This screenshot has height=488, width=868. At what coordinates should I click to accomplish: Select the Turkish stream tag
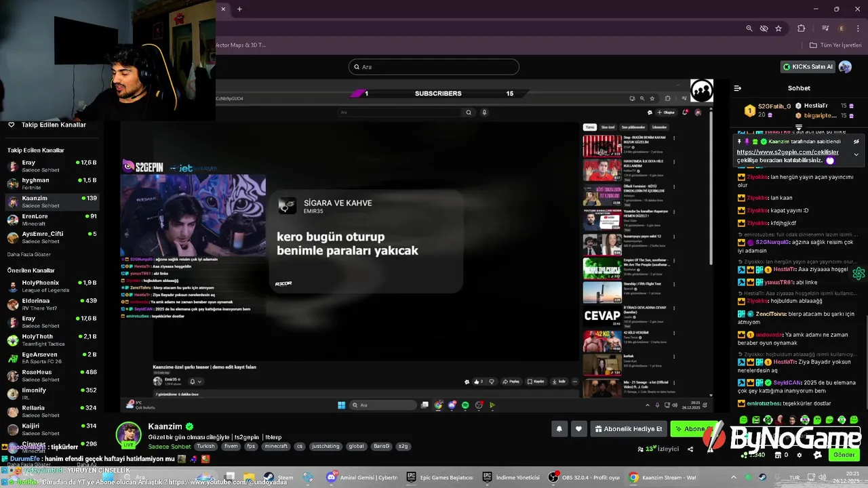coord(205,447)
